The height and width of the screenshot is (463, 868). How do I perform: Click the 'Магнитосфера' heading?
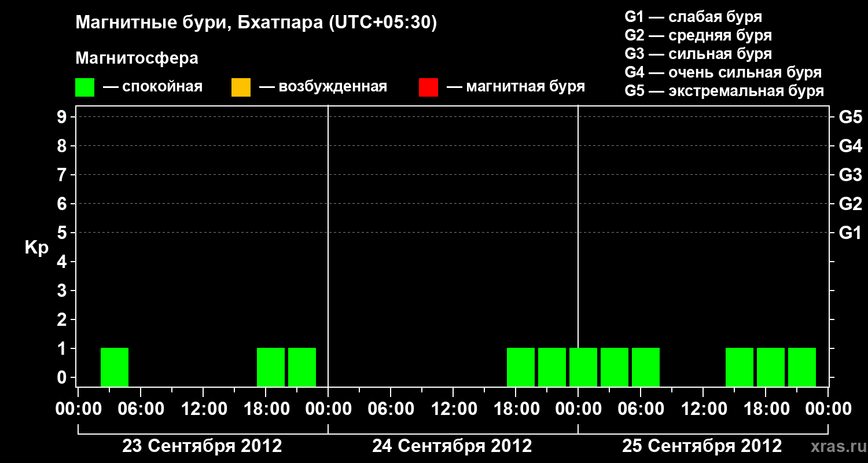137,58
